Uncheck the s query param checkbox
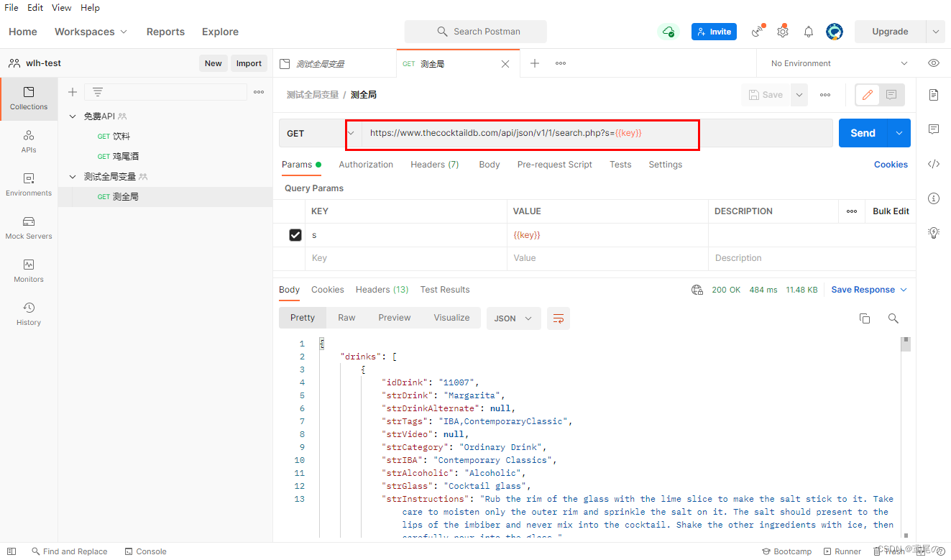 coord(295,235)
